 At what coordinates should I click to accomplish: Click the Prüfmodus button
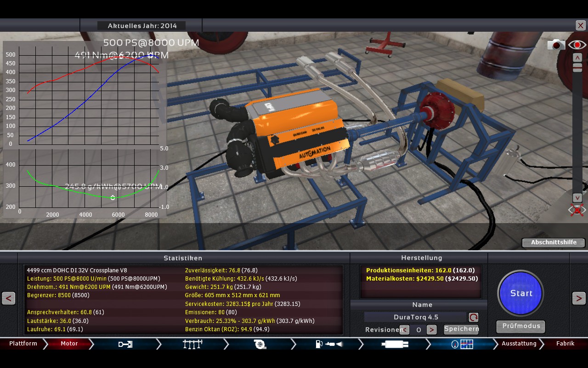[520, 327]
